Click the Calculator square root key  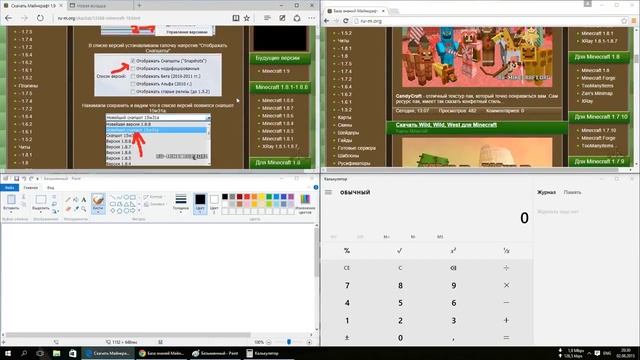(x=400, y=250)
